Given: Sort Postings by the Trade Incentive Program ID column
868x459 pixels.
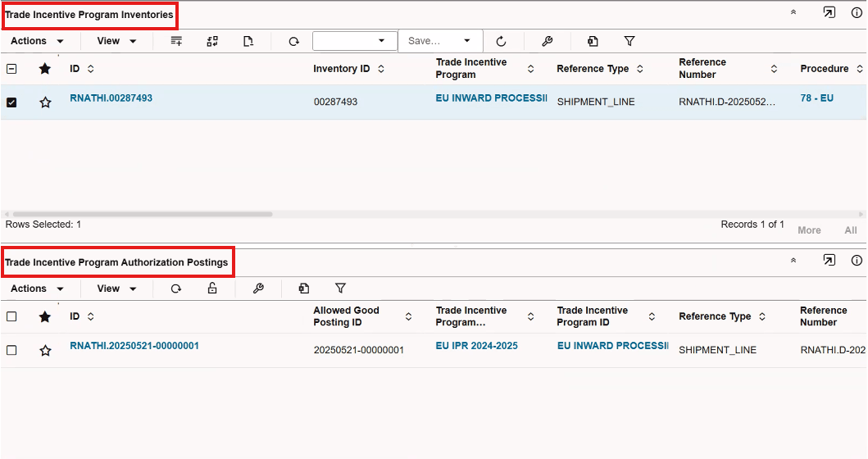Looking at the screenshot, I should (652, 316).
